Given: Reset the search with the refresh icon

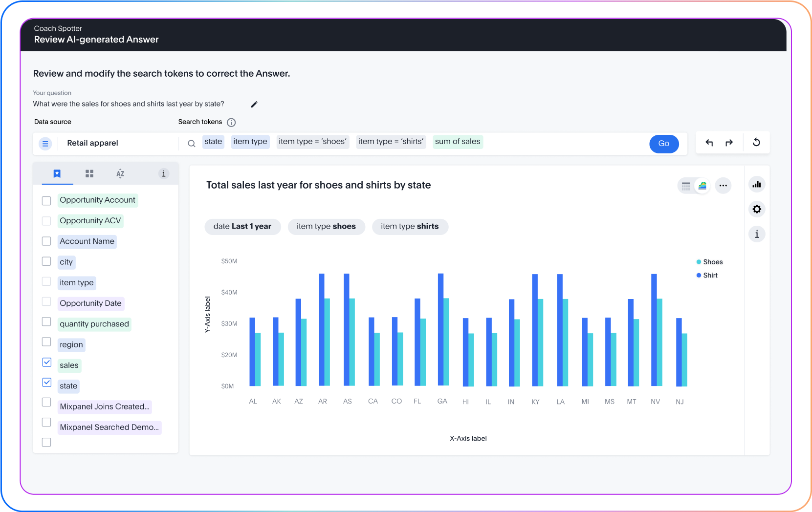Looking at the screenshot, I should coord(756,143).
